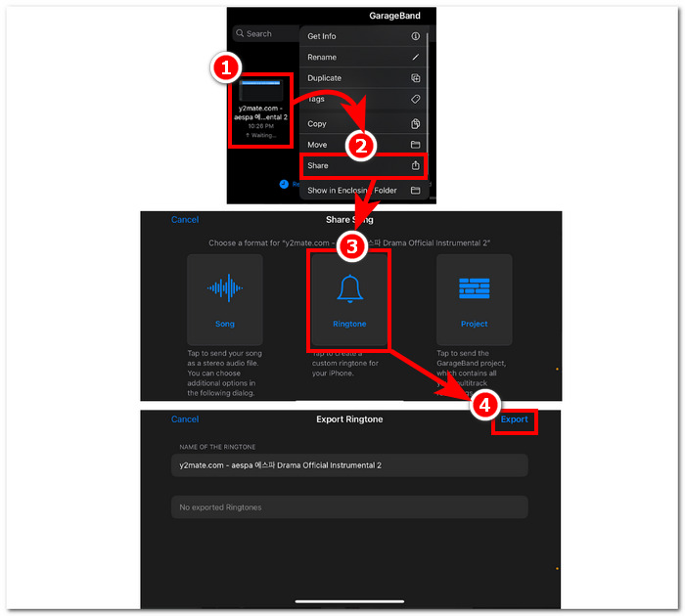This screenshot has height=616, width=685.
Task: Tap Cancel in Share Song dialog
Action: (x=185, y=220)
